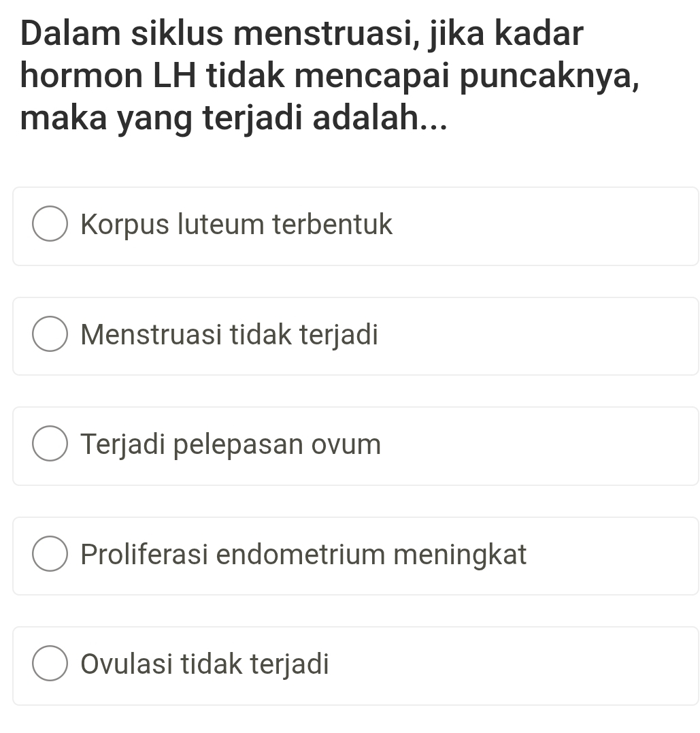Tick the Ovulasi tidak terjadi radio circle
This screenshot has height=733, width=700.
pyautogui.click(x=50, y=666)
